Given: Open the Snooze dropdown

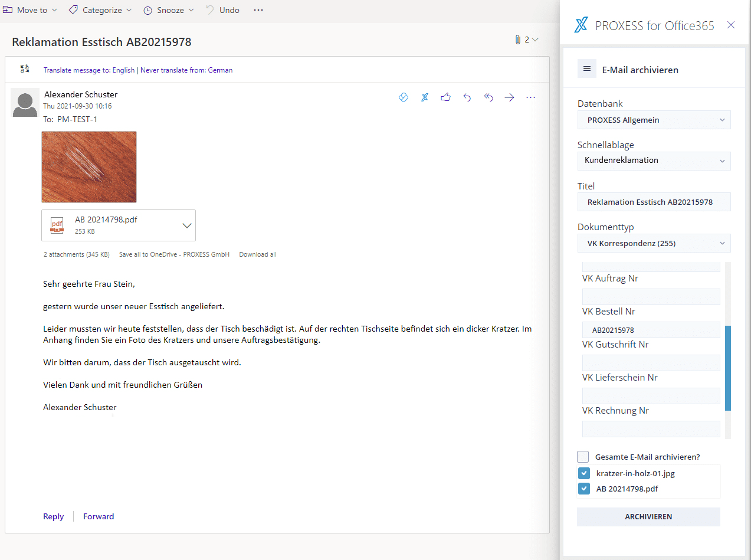Looking at the screenshot, I should pos(169,10).
